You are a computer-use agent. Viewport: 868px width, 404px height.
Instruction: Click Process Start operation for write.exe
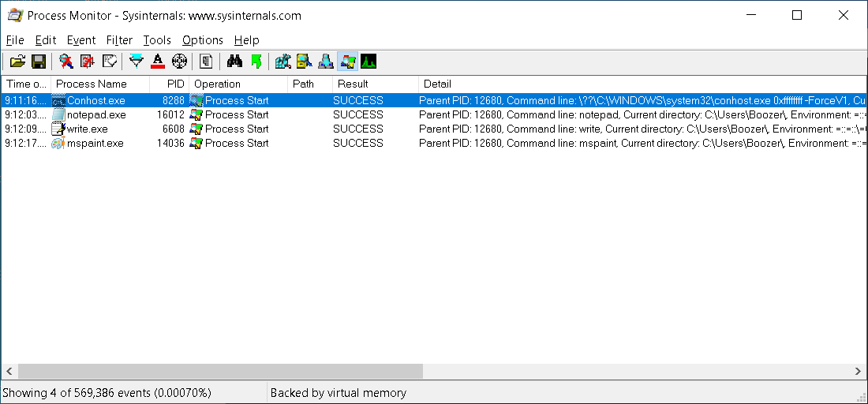click(237, 129)
